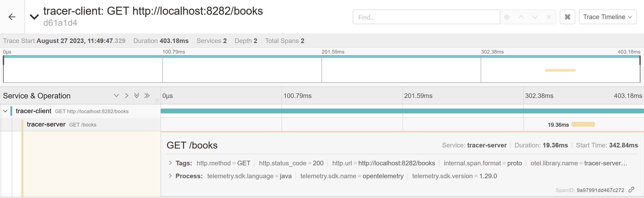
Task: Collapse the tracer-client span row
Action: point(5,111)
